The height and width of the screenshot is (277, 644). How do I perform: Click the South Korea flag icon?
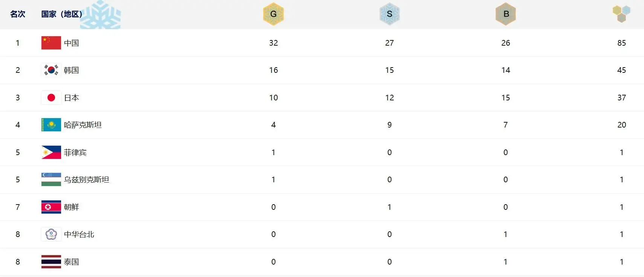coord(51,70)
